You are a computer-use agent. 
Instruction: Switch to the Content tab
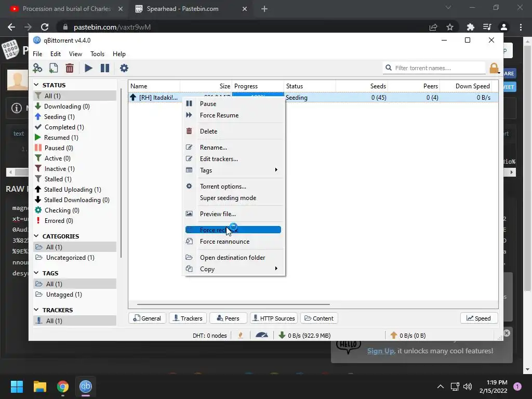[319, 318]
